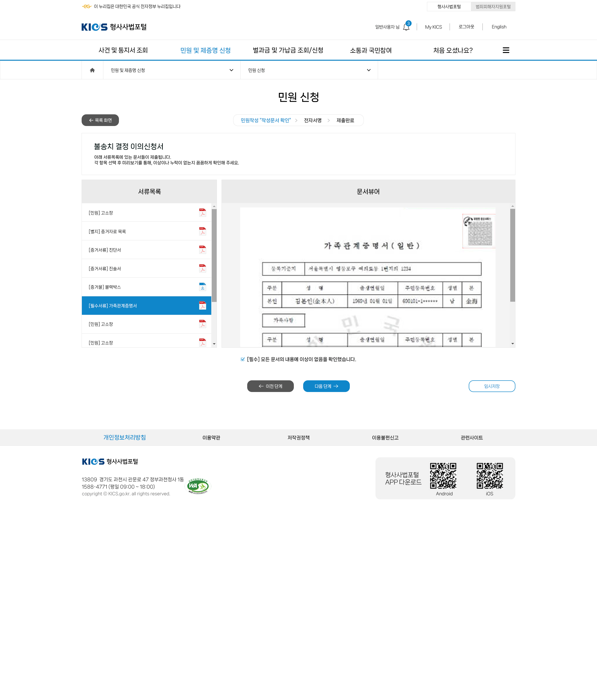Open PDF icon for [증거서류] 진단서
The width and height of the screenshot is (597, 700).
coord(202,250)
